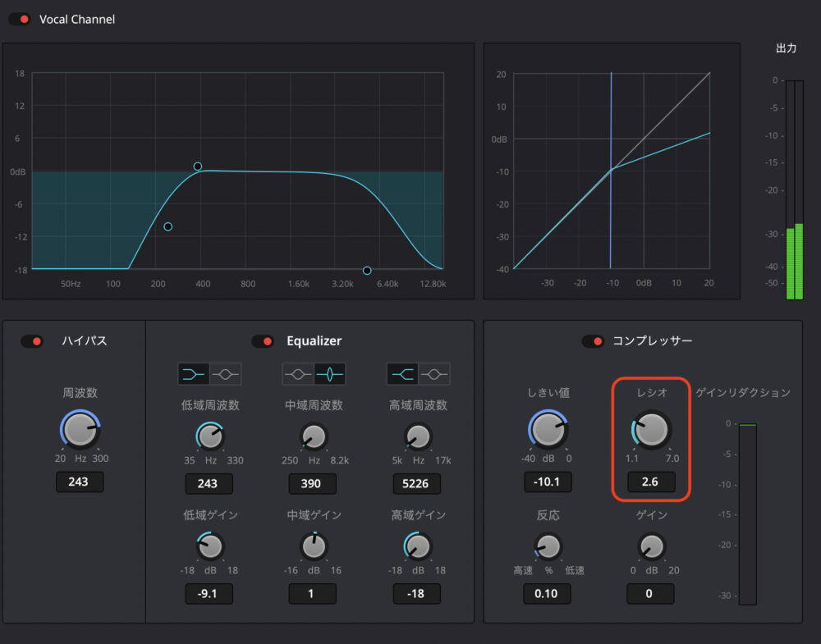This screenshot has width=821, height=644.
Task: Select the mid band wide bell shape
Action: (298, 374)
